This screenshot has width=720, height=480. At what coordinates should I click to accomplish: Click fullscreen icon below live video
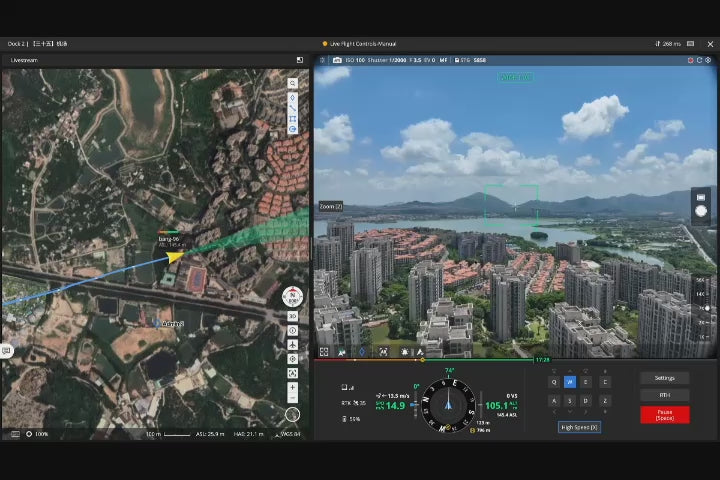point(324,352)
